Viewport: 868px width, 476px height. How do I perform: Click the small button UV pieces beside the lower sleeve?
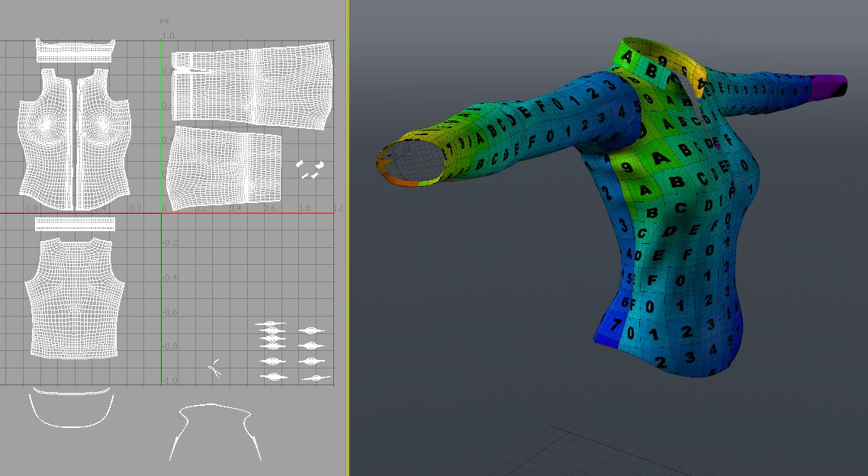pos(310,169)
